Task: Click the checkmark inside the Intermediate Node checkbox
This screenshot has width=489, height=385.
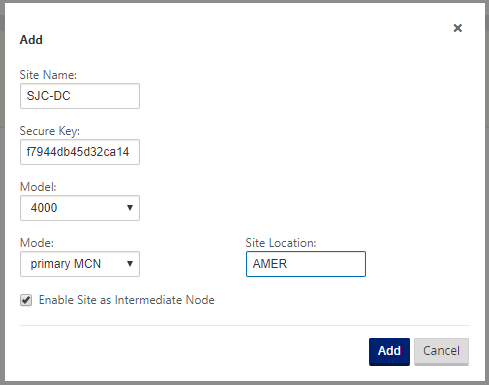Action: tap(26, 300)
